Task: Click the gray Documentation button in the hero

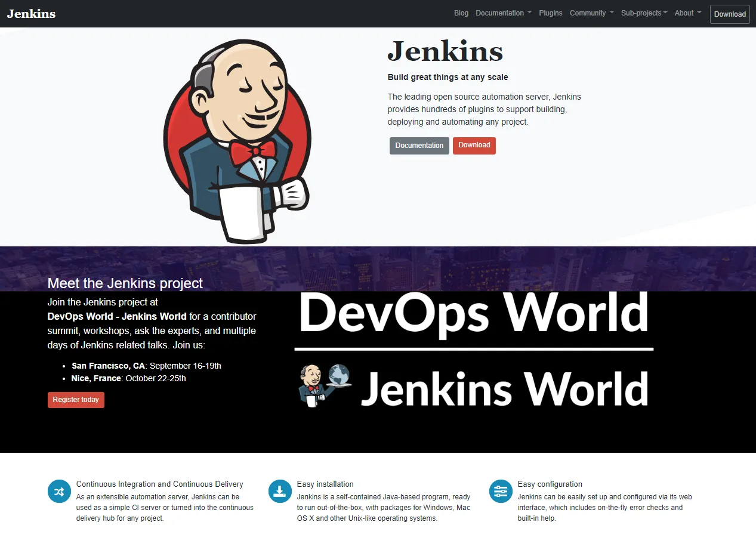Action: (419, 146)
